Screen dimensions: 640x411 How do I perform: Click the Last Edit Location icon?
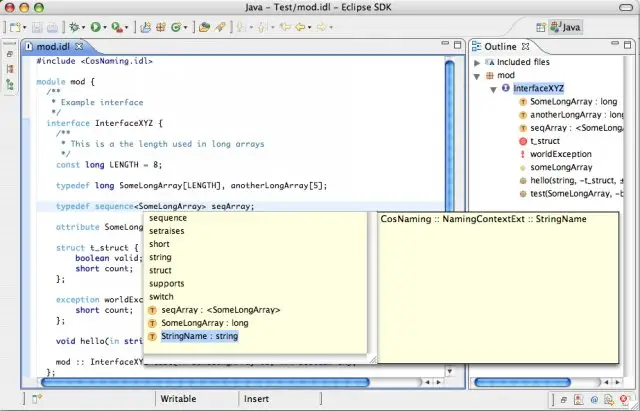click(x=284, y=27)
